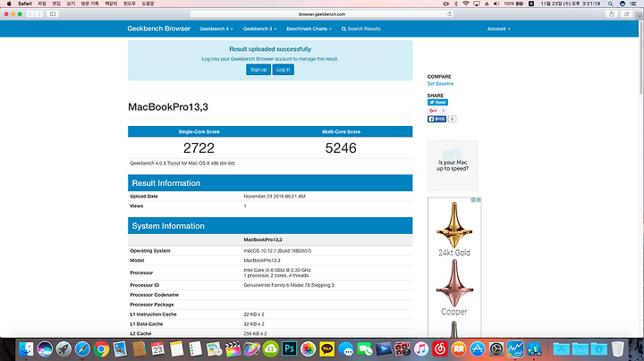Launch Siri from the dock
The image size is (644, 361).
45,349
